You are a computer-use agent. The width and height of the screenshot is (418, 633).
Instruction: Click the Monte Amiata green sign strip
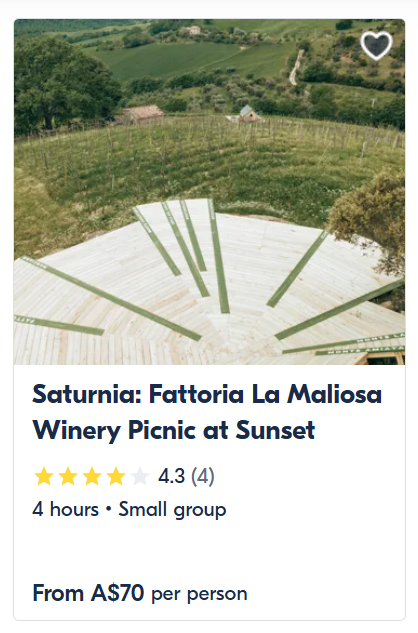[359, 350]
